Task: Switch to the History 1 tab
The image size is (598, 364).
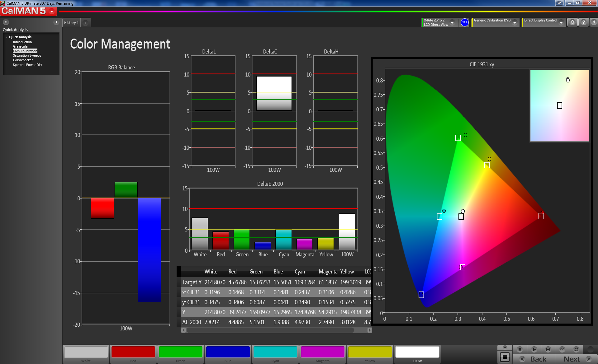Action: click(x=71, y=23)
